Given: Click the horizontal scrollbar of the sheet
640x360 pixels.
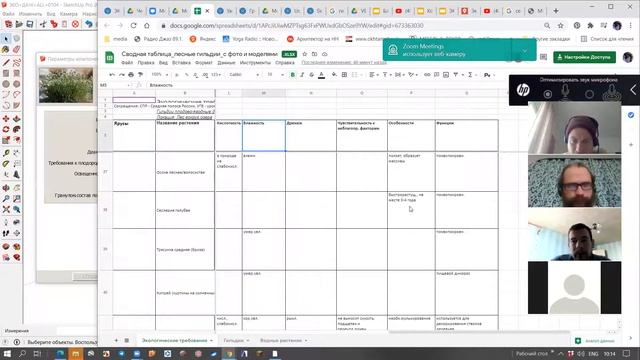Looking at the screenshot, I should click(478, 332).
